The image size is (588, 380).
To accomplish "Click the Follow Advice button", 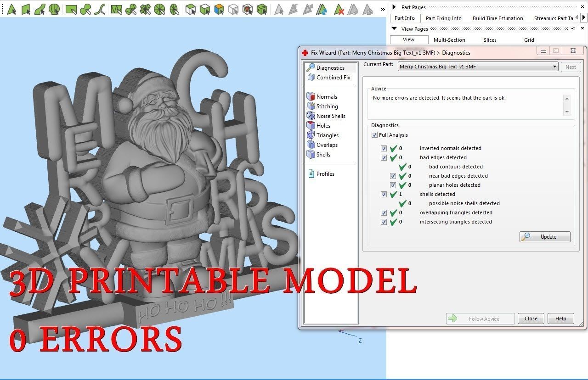I will [480, 319].
